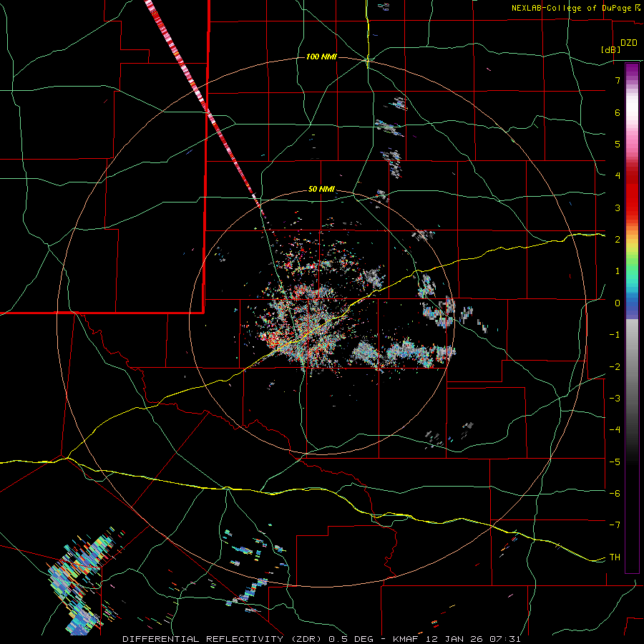644x644 pixels.
Task: Click the -3 value on the scale
Action: coord(615,399)
